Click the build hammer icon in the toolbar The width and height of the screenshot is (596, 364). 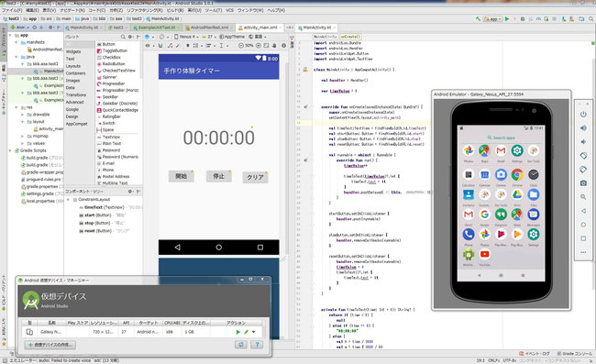point(478,18)
